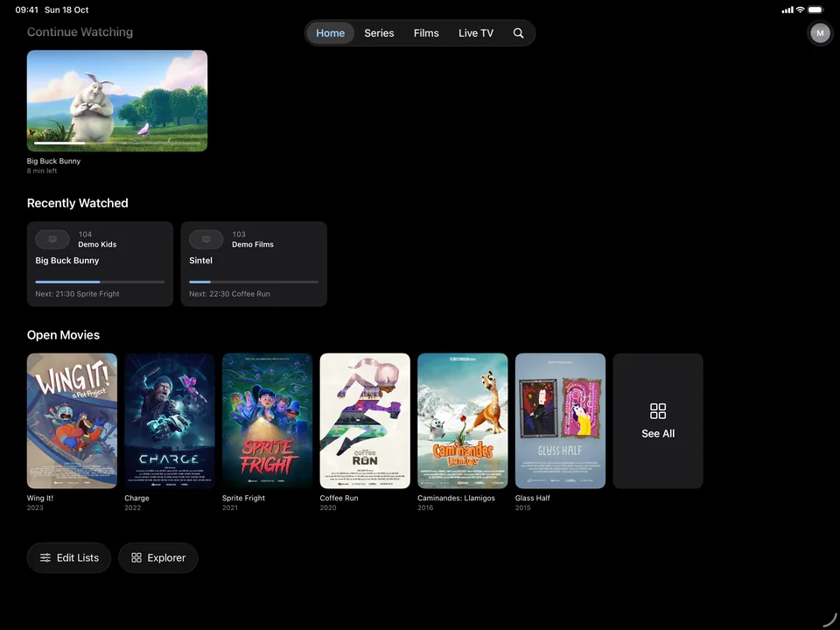Click the Sintel channel progress bar
Viewport: 840px width, 630px height.
coord(254,282)
